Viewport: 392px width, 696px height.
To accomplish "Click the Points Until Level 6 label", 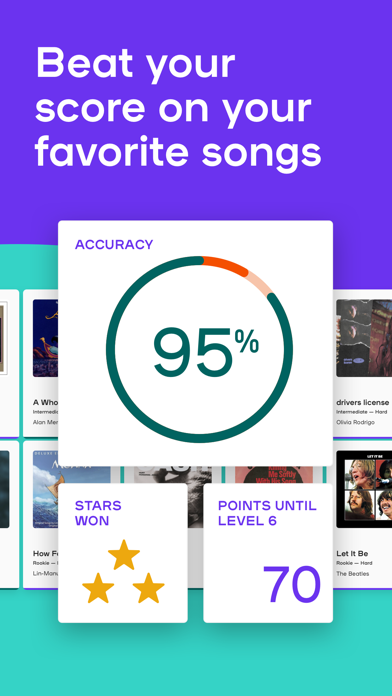I will [267, 513].
